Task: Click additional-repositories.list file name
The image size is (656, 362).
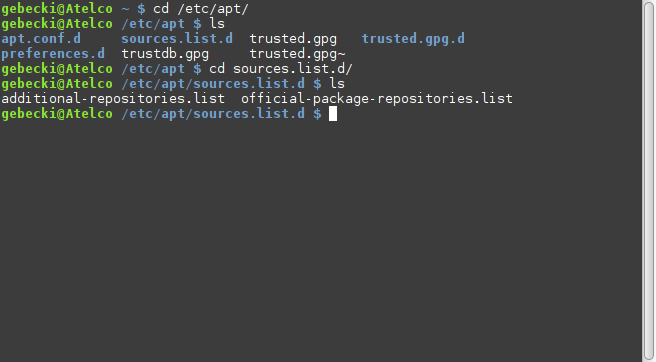Action: [x=113, y=99]
